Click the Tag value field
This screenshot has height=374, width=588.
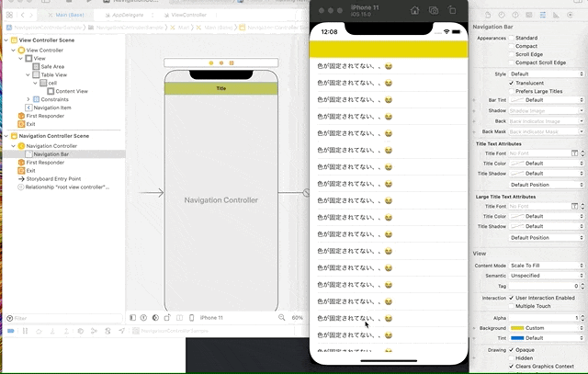(544, 286)
